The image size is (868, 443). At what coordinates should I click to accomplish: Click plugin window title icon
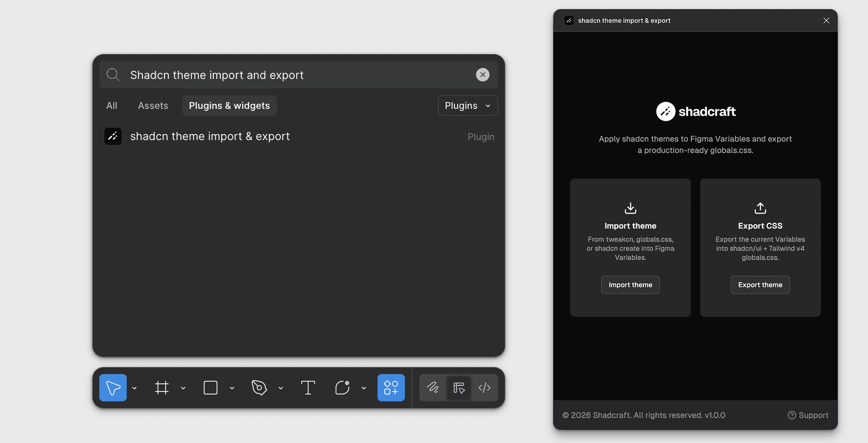[569, 21]
